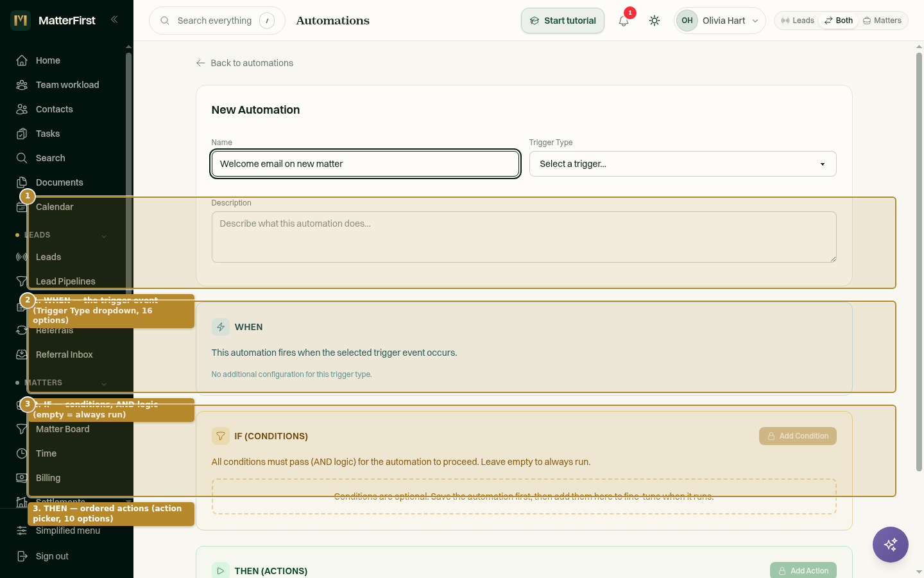
Task: Focus the automation Name input field
Action: point(365,164)
